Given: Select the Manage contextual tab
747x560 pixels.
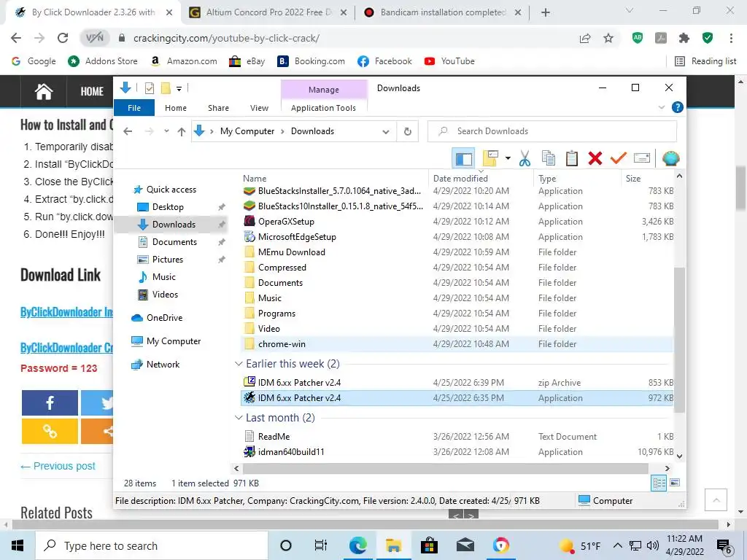Looking at the screenshot, I should 323,90.
